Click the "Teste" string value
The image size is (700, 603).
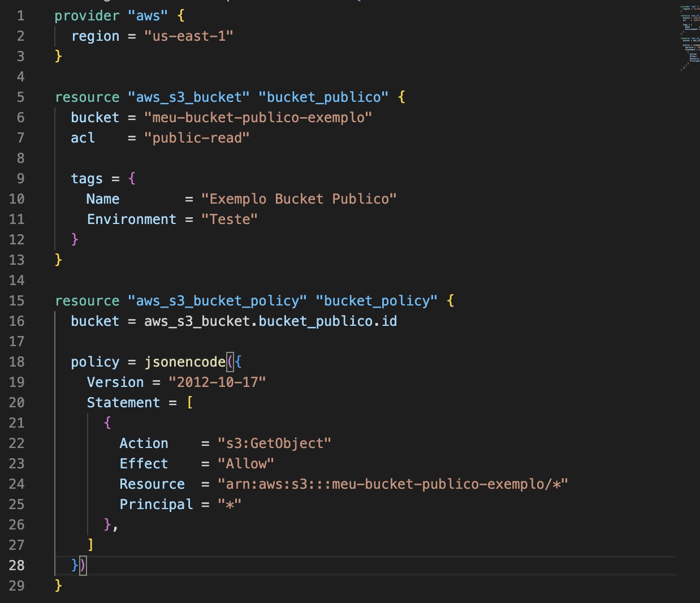pyautogui.click(x=230, y=220)
